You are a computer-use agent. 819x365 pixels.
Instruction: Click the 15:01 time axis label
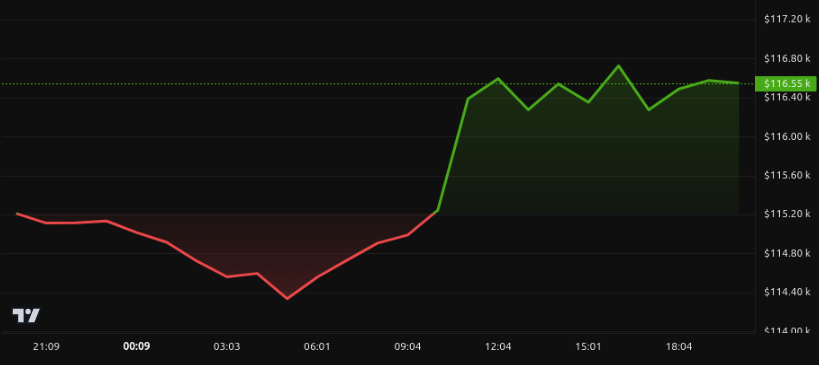pos(588,347)
